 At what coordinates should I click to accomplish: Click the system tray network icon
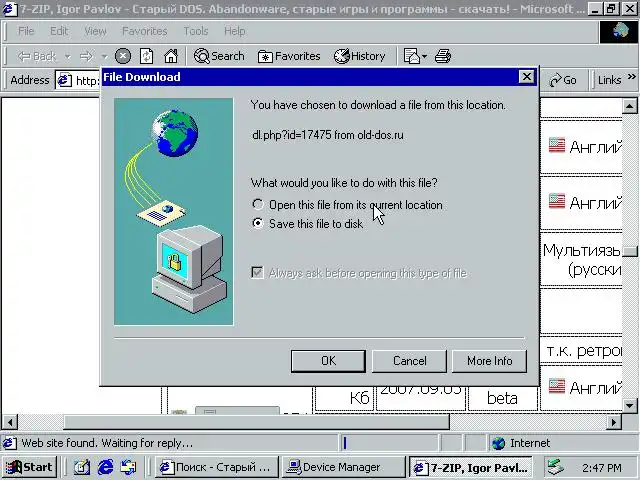tap(556, 467)
